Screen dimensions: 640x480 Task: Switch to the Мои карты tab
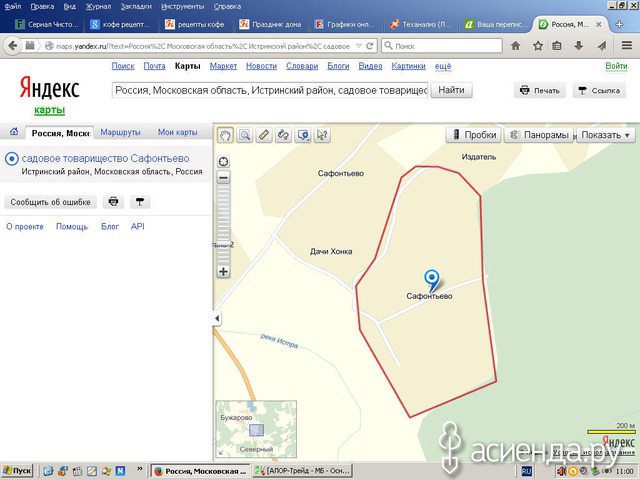pyautogui.click(x=178, y=132)
